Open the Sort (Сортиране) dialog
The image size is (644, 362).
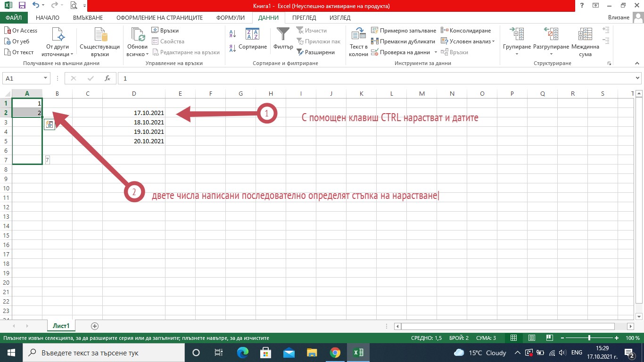(253, 39)
